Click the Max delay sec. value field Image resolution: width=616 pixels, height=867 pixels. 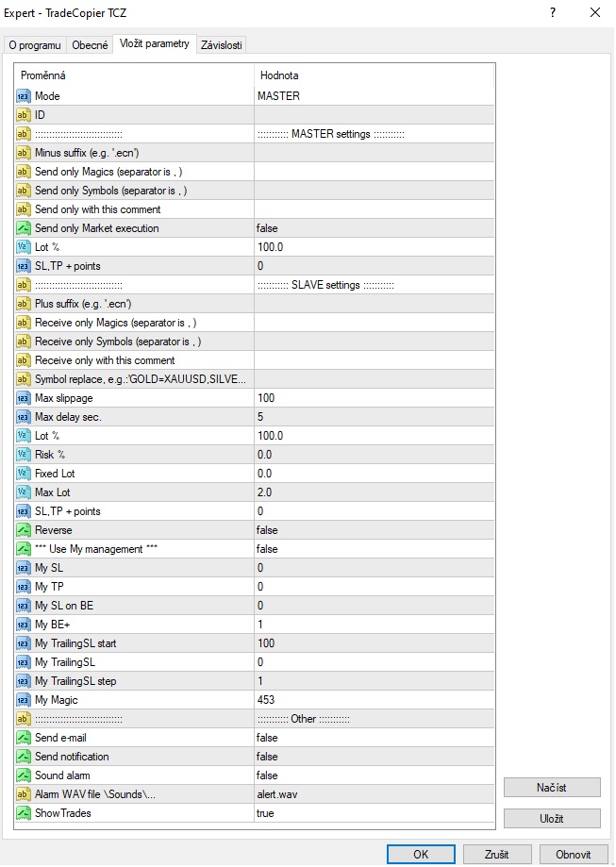374,417
